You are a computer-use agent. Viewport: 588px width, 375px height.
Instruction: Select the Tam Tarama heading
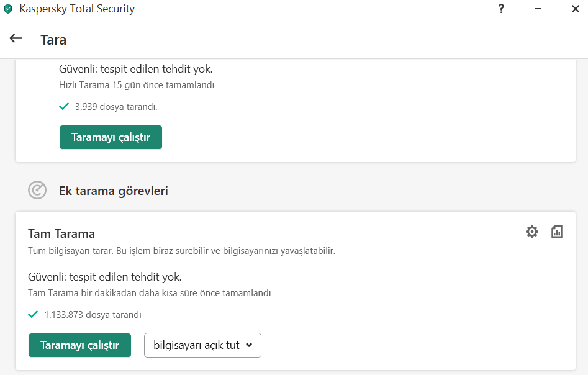tap(61, 233)
